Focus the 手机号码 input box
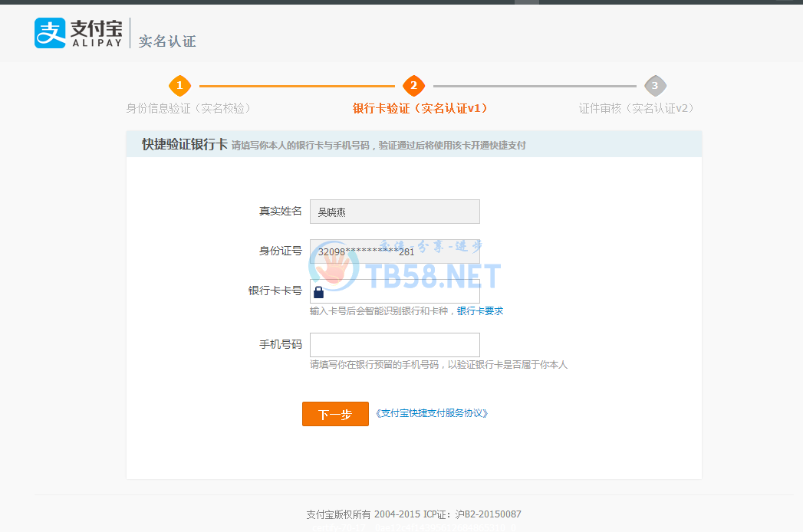This screenshot has width=803, height=532. pos(394,345)
